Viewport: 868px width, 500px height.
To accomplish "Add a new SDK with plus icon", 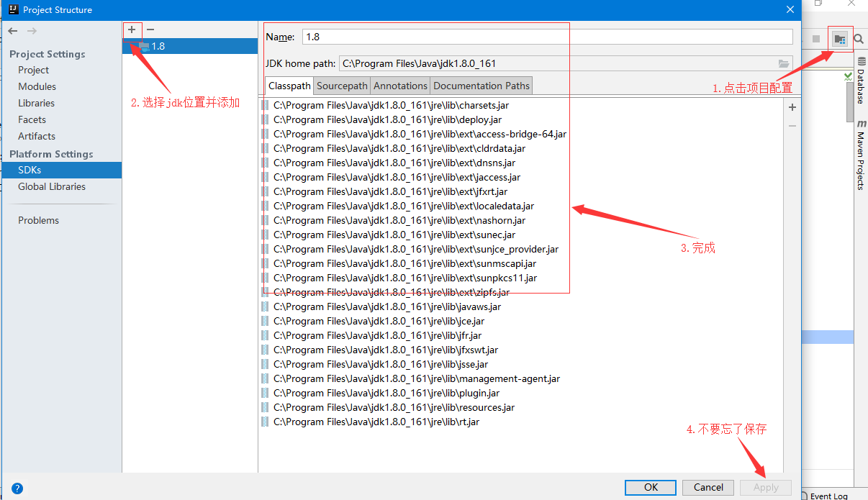I will [132, 29].
